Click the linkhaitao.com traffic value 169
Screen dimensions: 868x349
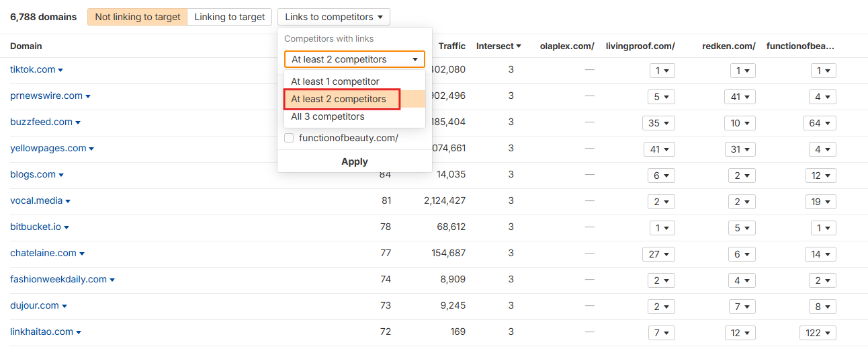coord(458,332)
